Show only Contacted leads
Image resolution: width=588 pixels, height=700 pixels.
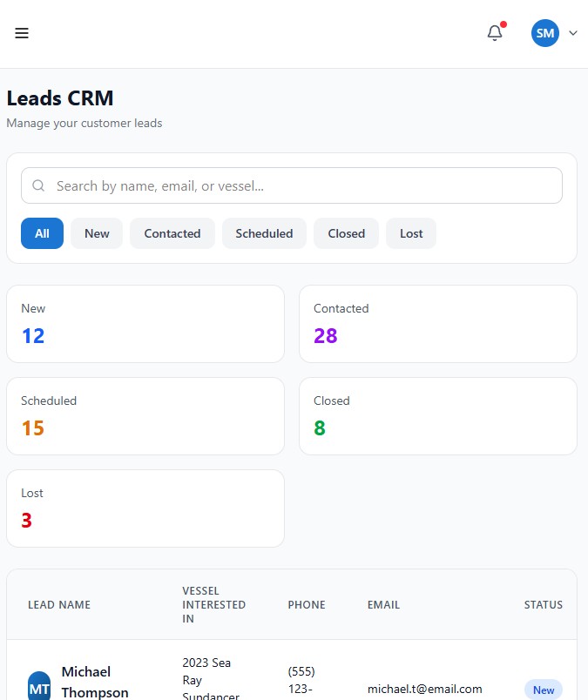[x=172, y=233]
